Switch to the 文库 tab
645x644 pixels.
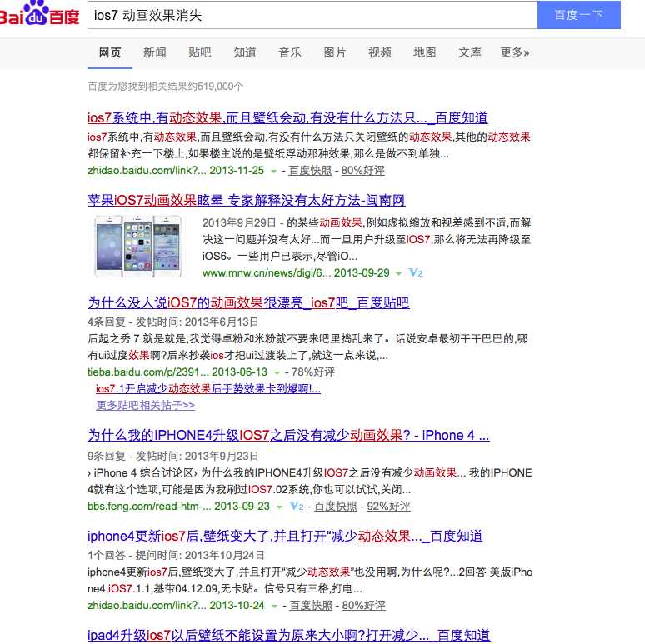tap(470, 52)
